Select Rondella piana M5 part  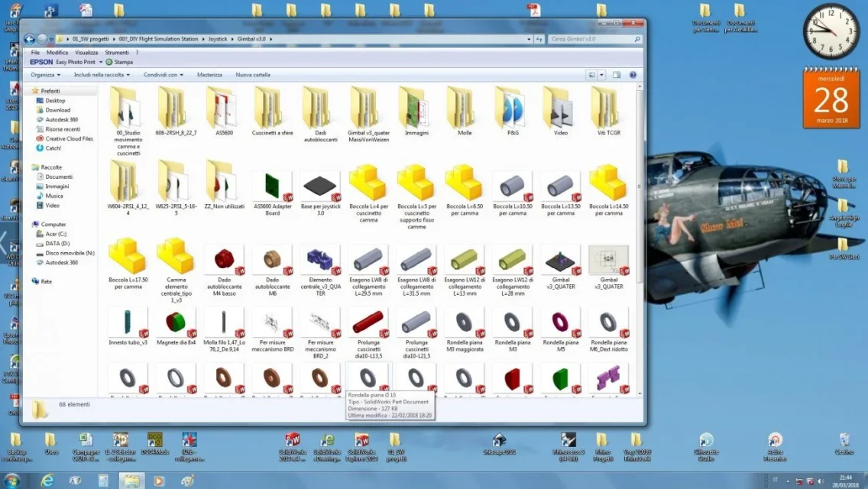click(561, 330)
